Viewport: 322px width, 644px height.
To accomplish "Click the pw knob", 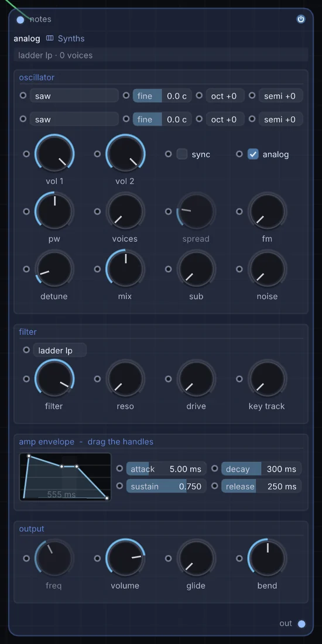I will click(x=54, y=211).
